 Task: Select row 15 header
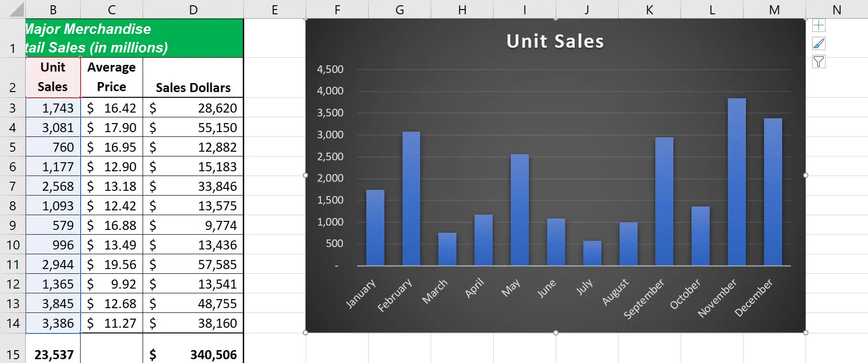(x=12, y=348)
